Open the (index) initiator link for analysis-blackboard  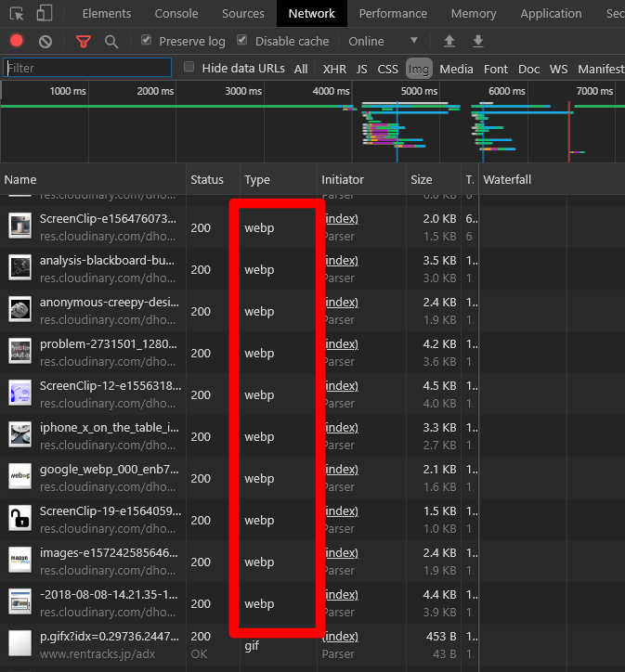(x=342, y=261)
